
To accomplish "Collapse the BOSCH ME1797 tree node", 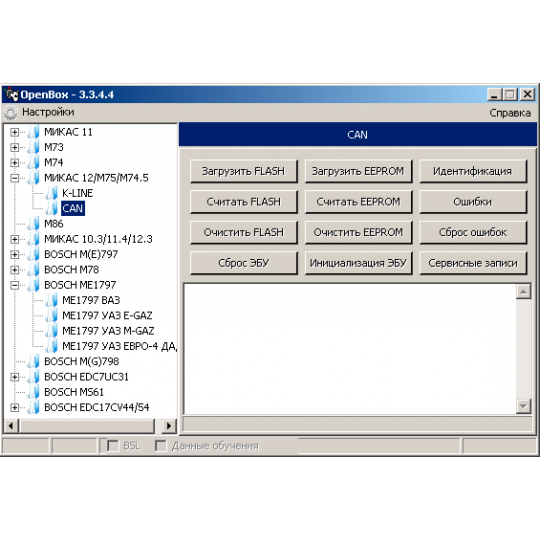I will (14, 285).
